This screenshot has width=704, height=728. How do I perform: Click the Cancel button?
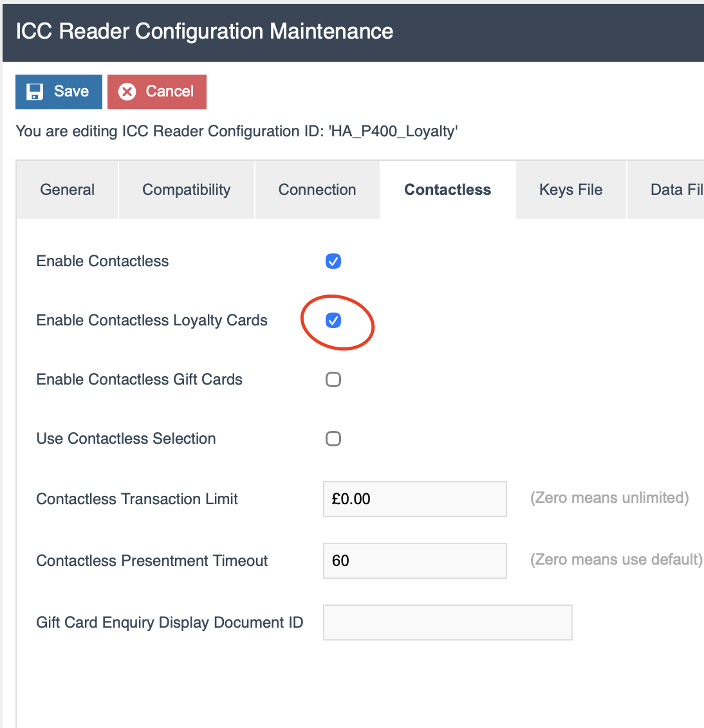[x=156, y=91]
